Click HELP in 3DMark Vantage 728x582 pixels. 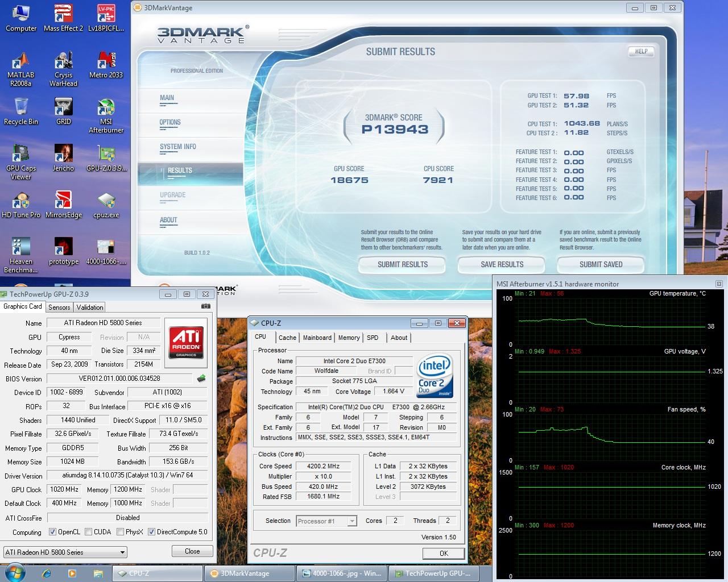641,51
